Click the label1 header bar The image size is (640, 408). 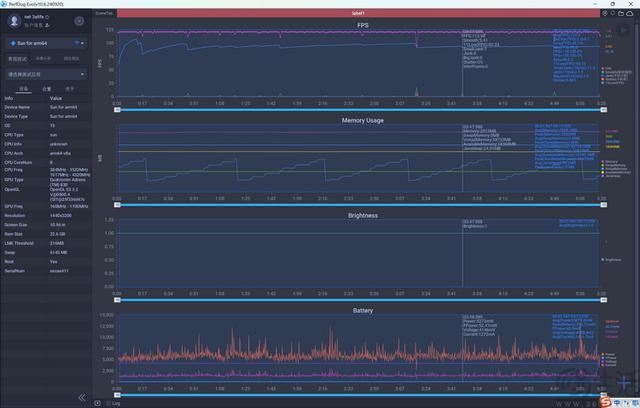358,13
